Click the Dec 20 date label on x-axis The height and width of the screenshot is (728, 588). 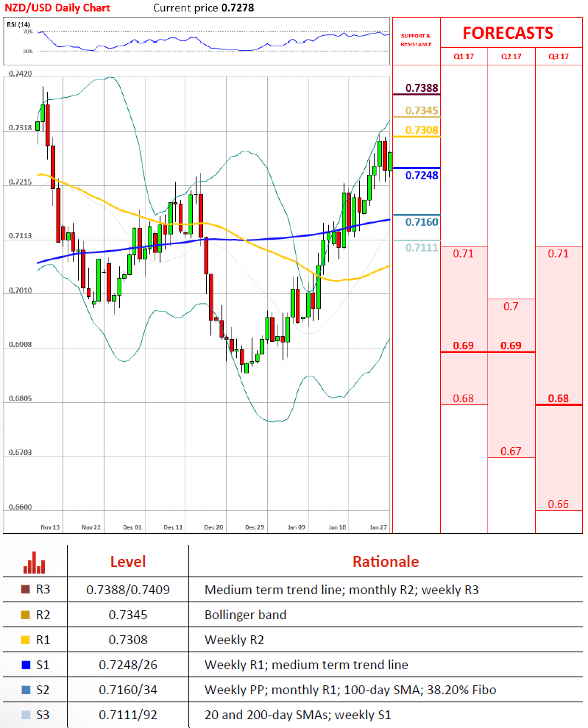pyautogui.click(x=214, y=527)
